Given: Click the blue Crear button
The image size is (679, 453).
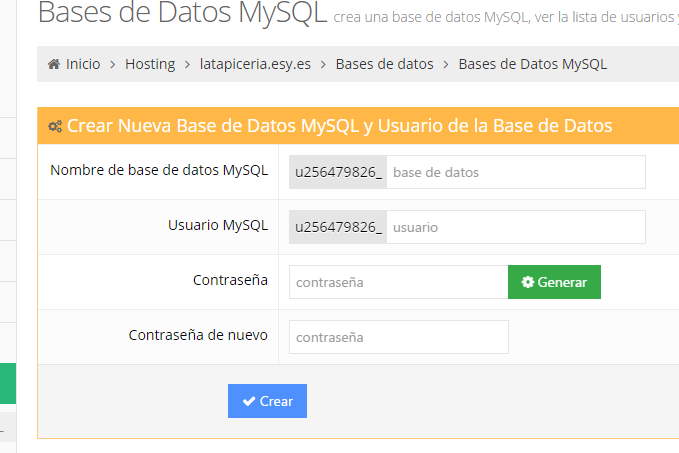Looking at the screenshot, I should click(267, 401).
